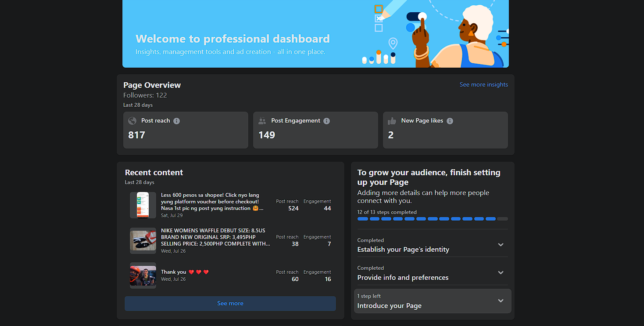Open the Thank you post thumbnail

[x=143, y=275]
